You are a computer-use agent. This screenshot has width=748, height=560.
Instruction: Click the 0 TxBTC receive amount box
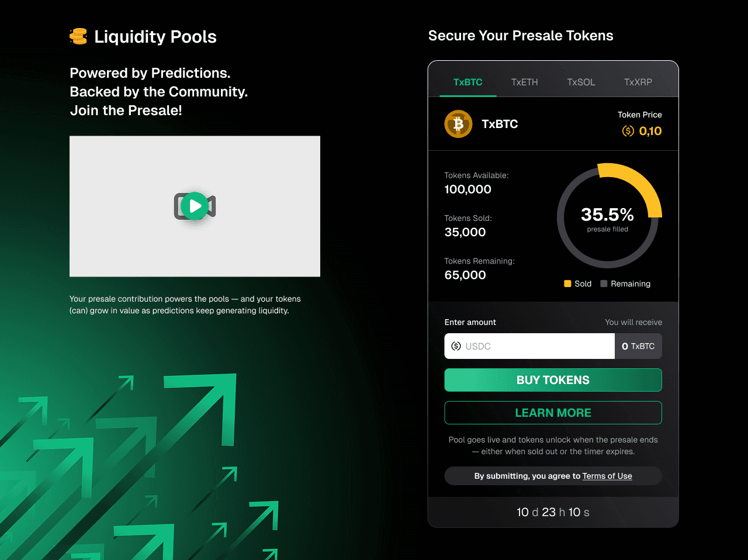tap(638, 346)
